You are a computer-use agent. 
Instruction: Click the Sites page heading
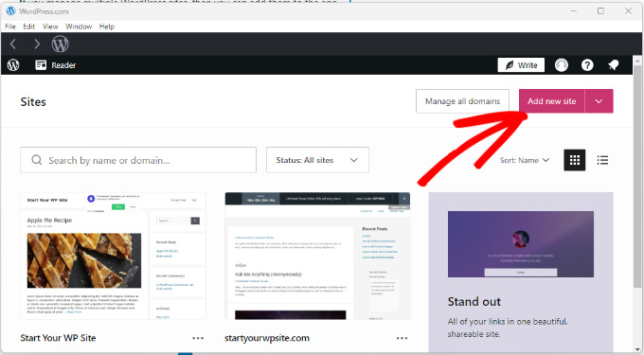pyautogui.click(x=33, y=102)
